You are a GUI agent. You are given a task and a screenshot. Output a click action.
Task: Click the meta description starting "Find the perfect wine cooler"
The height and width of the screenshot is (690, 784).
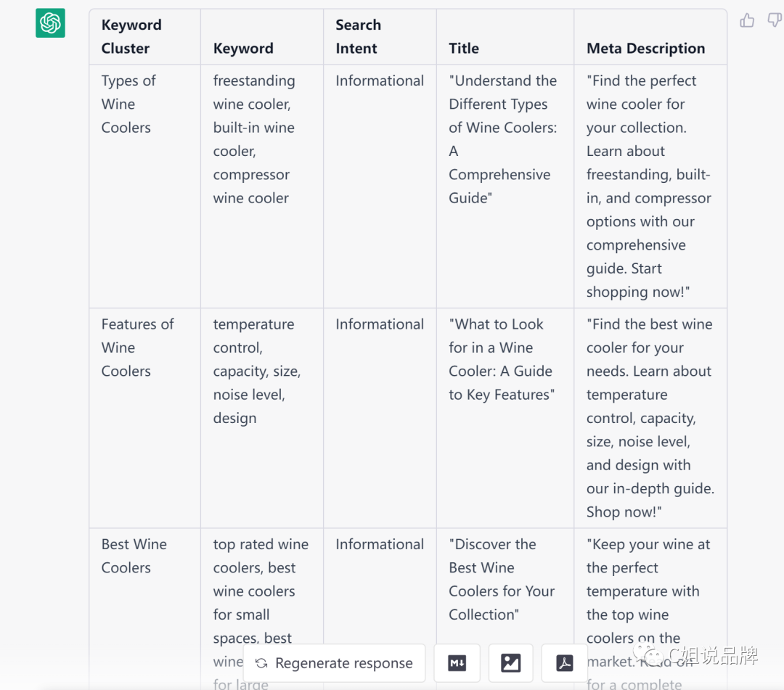(x=648, y=186)
